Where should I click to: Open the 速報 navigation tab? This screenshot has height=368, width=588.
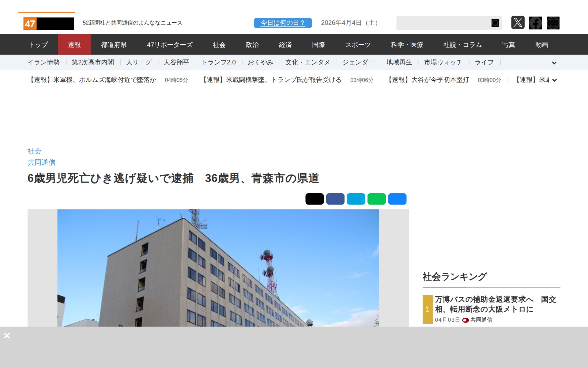(74, 45)
